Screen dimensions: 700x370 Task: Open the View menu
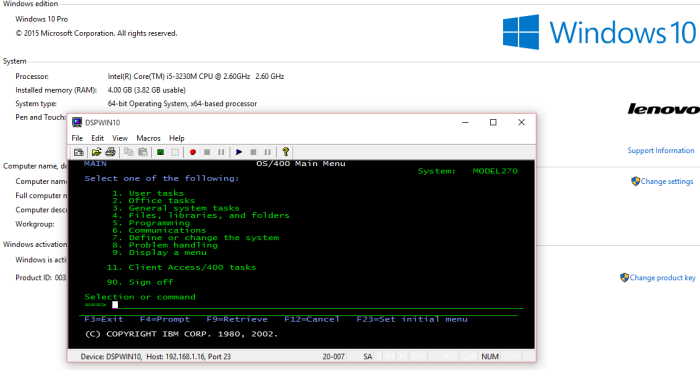(x=120, y=138)
